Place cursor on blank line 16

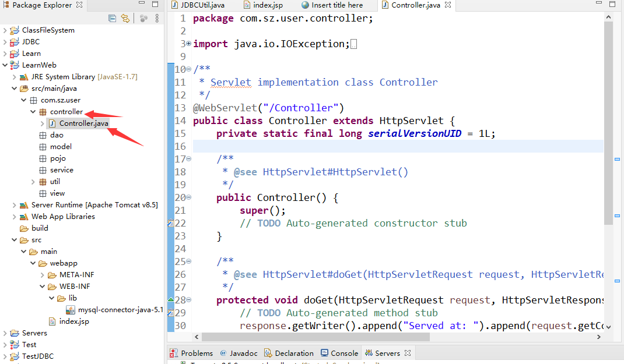398,146
